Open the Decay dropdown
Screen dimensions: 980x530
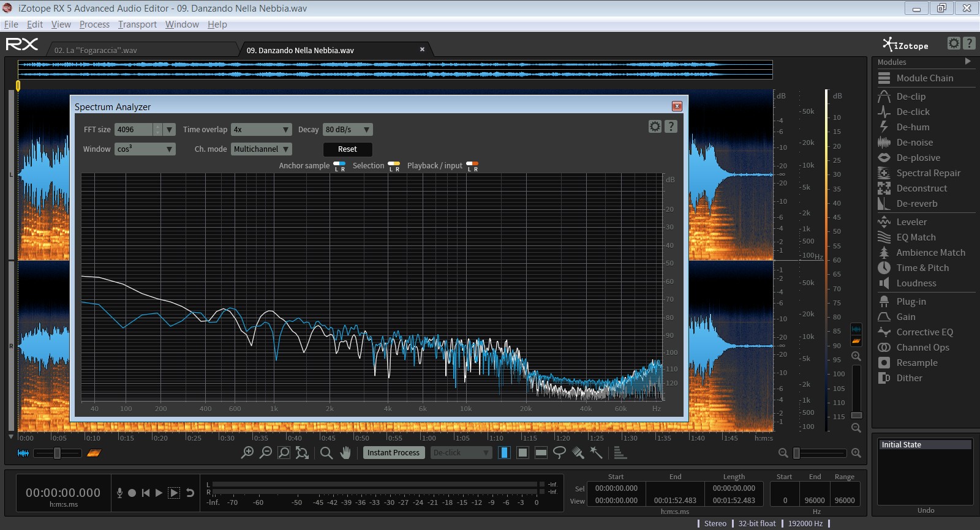(348, 130)
